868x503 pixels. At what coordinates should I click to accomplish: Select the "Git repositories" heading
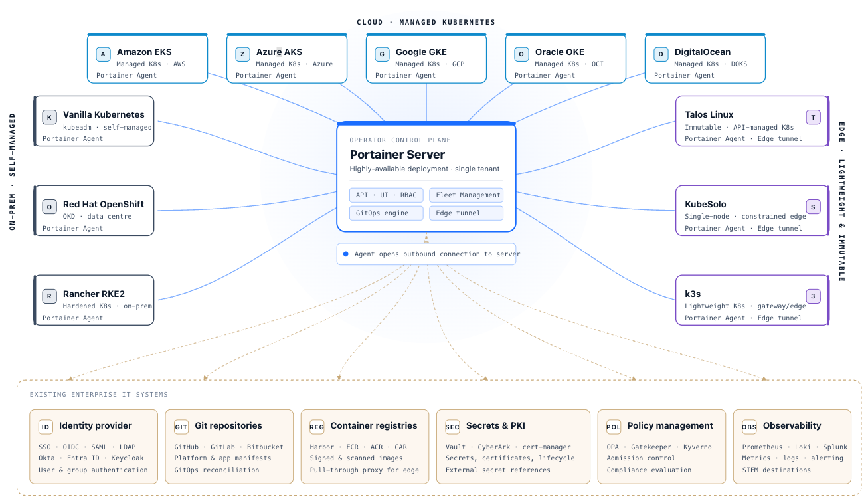[x=228, y=425]
